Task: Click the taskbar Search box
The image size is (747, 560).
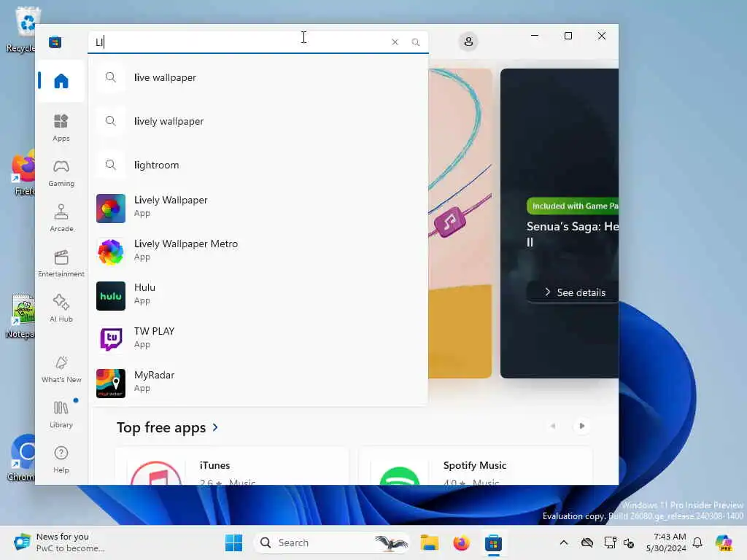Action: click(x=332, y=542)
